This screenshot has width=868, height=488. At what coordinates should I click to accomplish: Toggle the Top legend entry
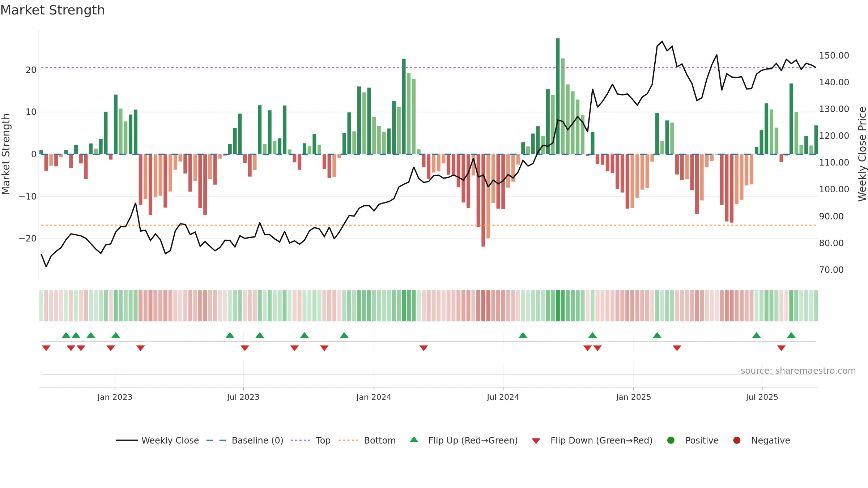coord(311,440)
